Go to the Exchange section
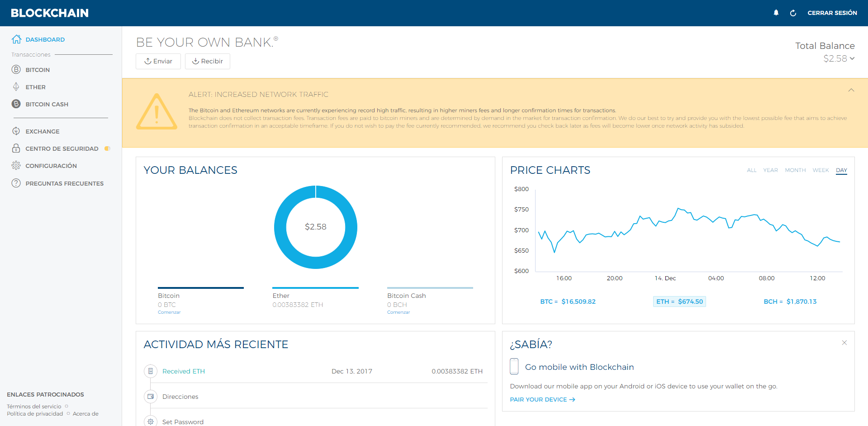 coord(43,131)
